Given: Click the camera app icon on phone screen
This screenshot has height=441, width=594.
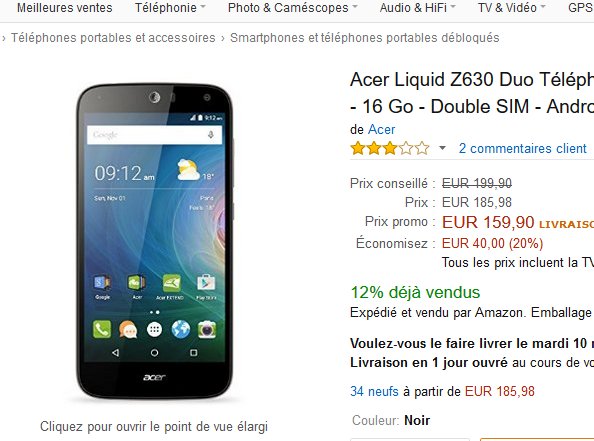Looking at the screenshot, I should (x=207, y=329).
